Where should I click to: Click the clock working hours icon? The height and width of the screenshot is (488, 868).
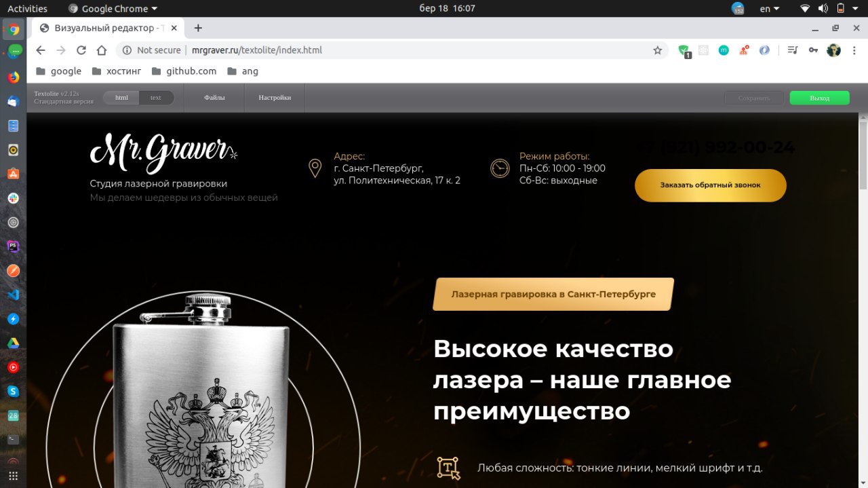pos(500,168)
